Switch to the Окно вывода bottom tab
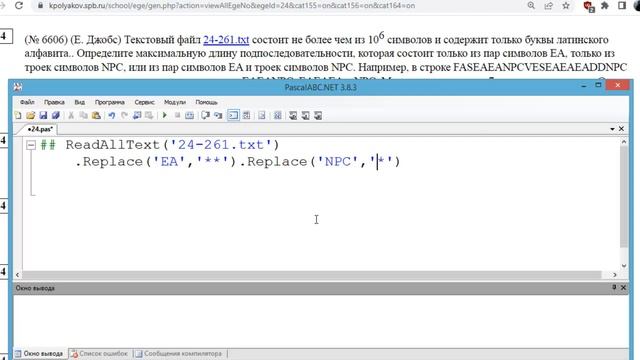The width and height of the screenshot is (640, 360). 40,353
